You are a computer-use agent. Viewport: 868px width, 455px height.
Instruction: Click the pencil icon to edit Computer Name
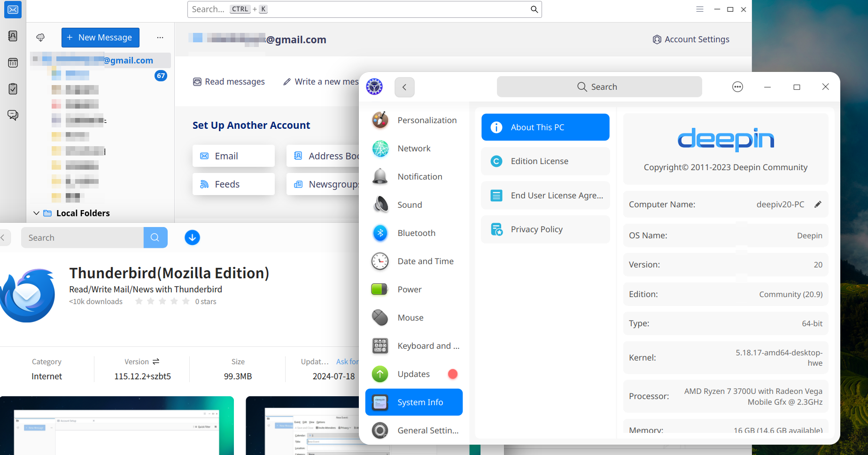pyautogui.click(x=818, y=204)
